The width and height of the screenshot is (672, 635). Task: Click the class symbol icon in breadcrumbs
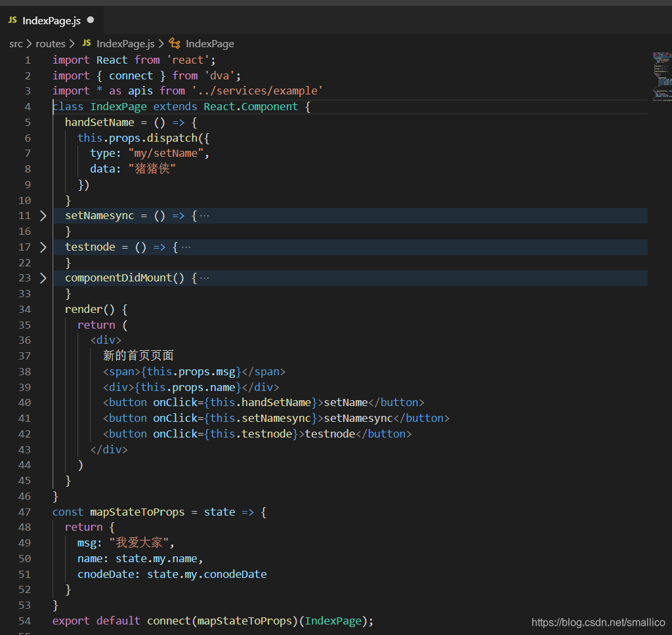point(175,43)
